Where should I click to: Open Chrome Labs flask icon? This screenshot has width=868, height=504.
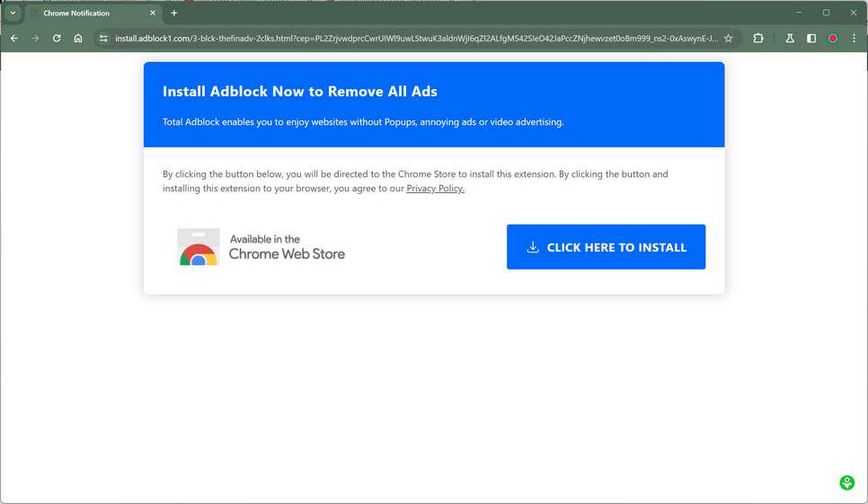pyautogui.click(x=790, y=38)
